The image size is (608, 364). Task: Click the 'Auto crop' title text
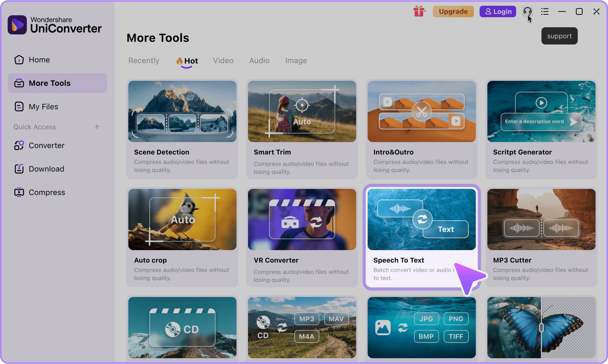(150, 260)
